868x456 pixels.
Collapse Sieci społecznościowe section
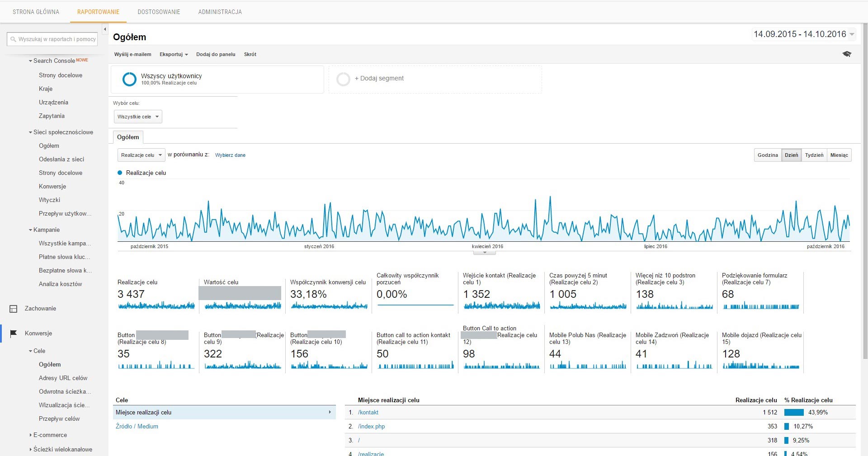pos(30,132)
